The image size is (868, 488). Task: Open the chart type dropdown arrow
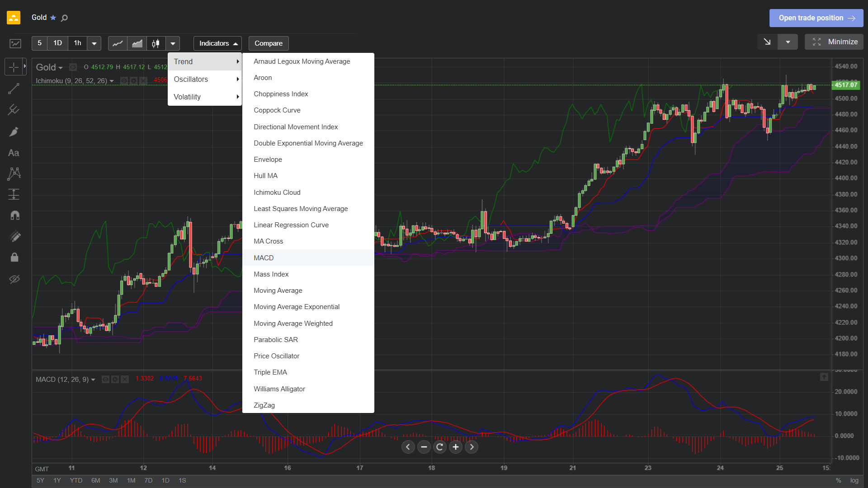[173, 43]
